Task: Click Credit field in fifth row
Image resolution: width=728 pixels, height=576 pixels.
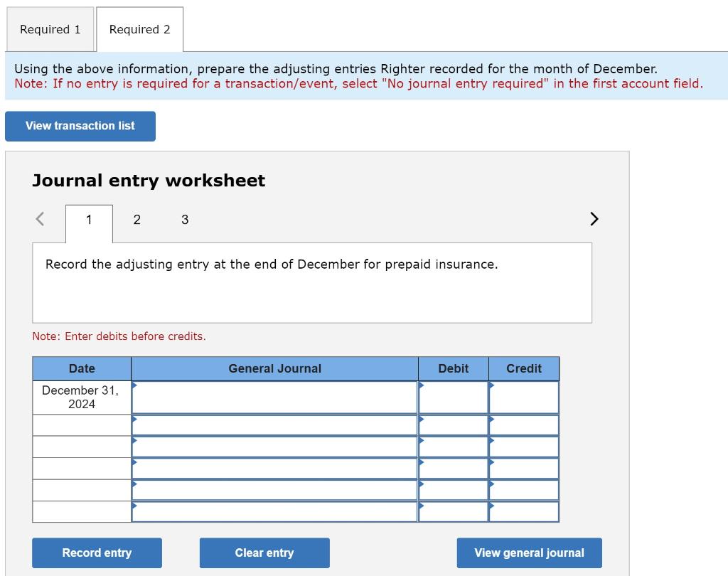Action: tap(524, 490)
